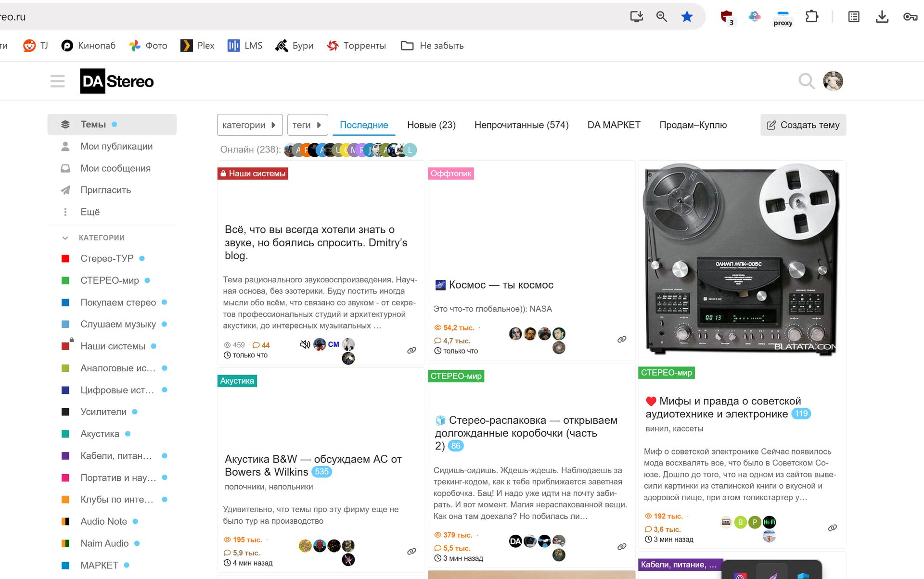Screen dimensions: 924x579
Task: Open the browser downloads icon
Action: point(882,17)
